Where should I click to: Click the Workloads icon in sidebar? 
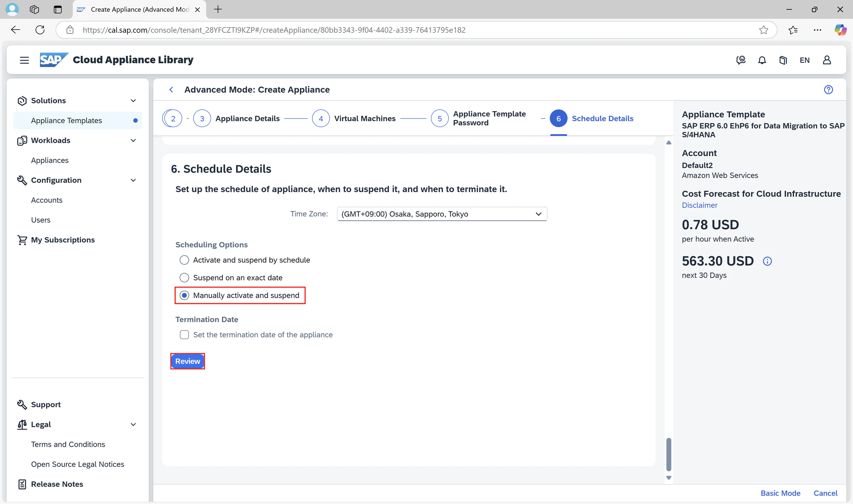pyautogui.click(x=22, y=141)
